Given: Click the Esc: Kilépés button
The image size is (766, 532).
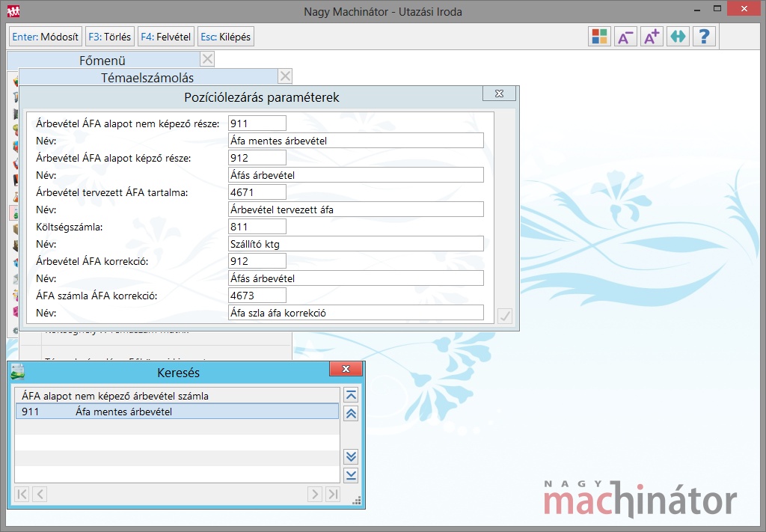Looking at the screenshot, I should 226,37.
